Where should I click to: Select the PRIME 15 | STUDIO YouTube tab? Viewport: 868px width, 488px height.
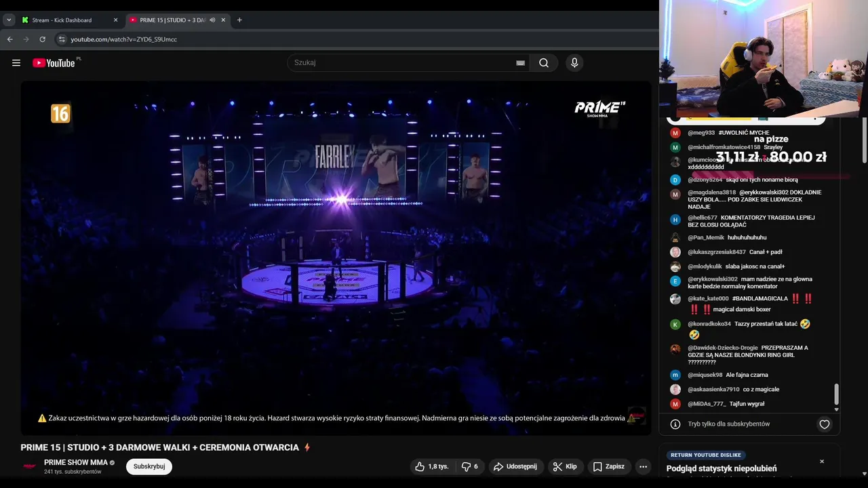point(172,20)
